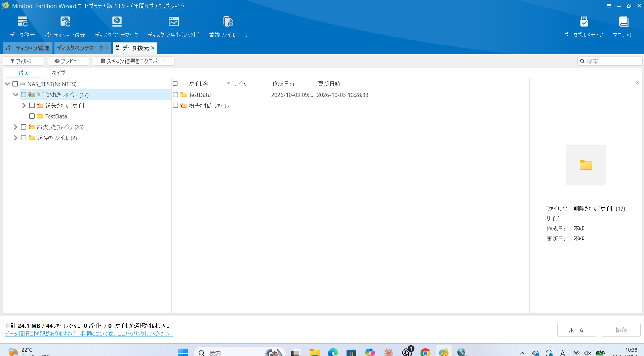Open Google Chrome from taskbar
The image size is (644, 356).
pos(425,352)
